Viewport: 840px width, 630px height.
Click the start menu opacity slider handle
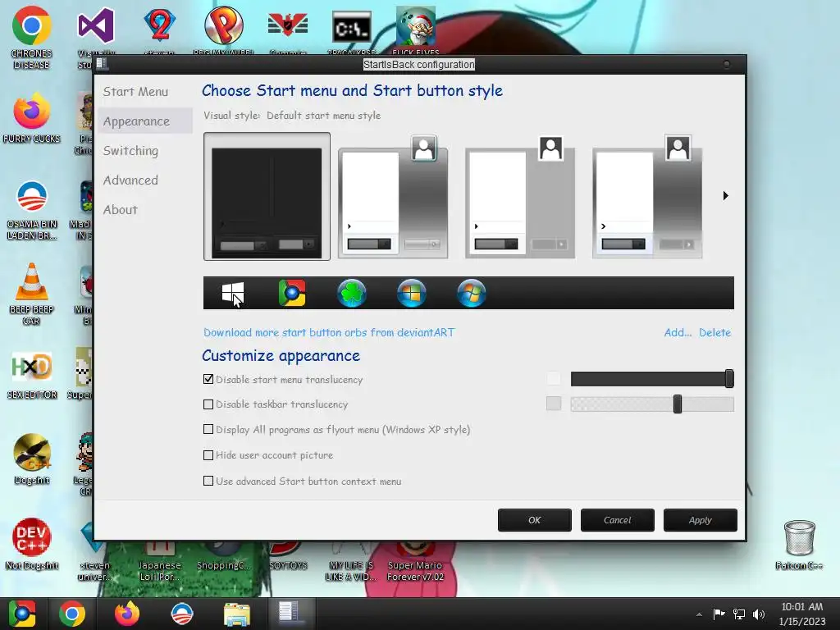point(729,379)
